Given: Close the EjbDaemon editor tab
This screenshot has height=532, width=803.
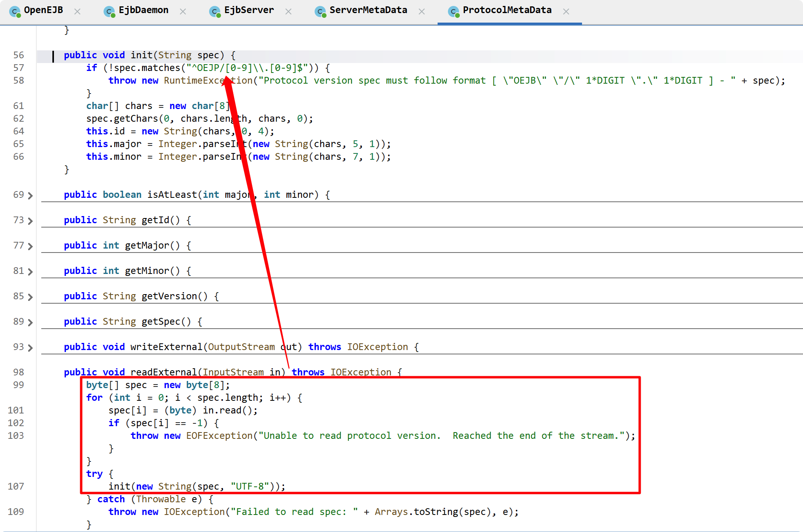Looking at the screenshot, I should tap(183, 11).
